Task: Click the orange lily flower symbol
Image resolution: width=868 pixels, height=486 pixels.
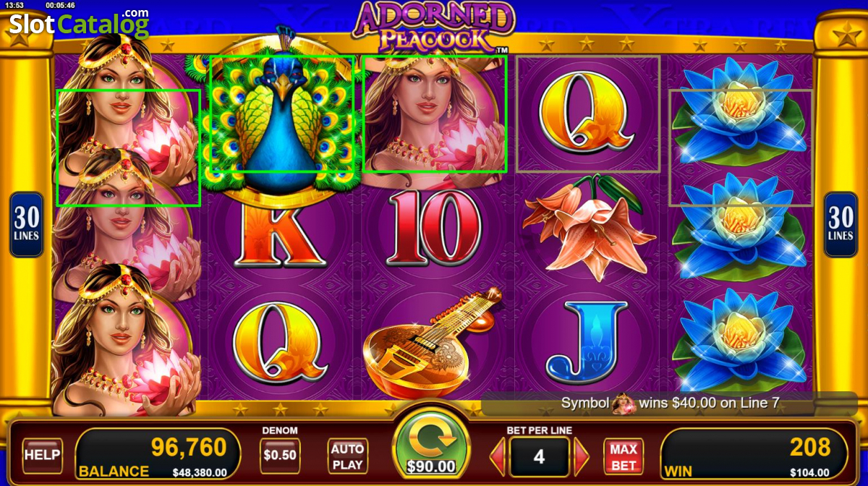Action: pos(587,227)
